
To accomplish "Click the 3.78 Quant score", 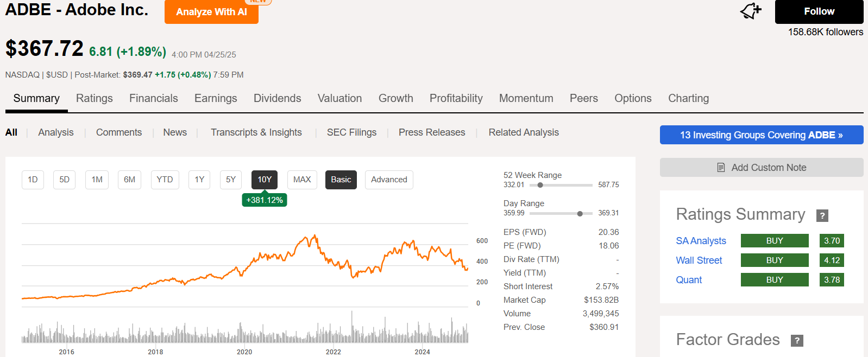I will (832, 280).
